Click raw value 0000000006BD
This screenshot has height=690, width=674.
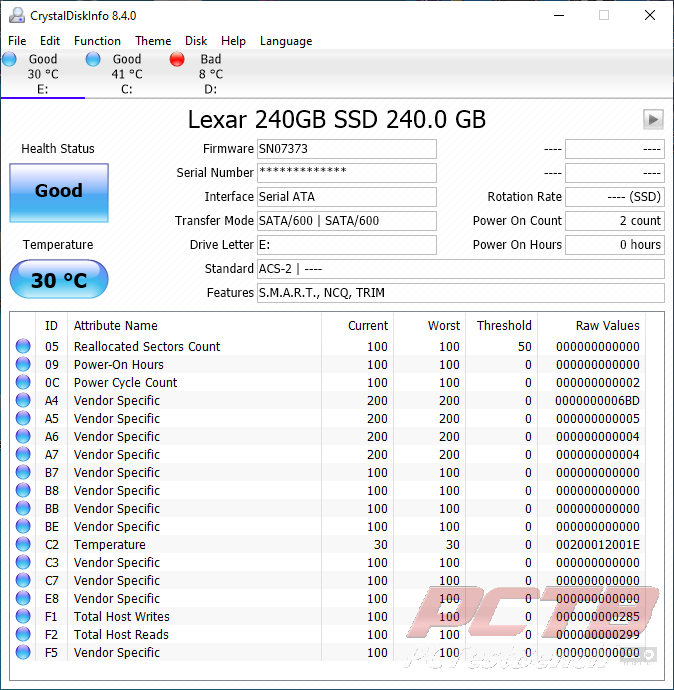pyautogui.click(x=597, y=401)
